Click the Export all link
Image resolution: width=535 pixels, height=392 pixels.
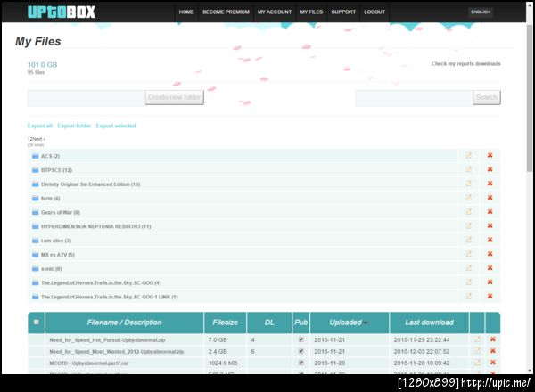pyautogui.click(x=40, y=126)
